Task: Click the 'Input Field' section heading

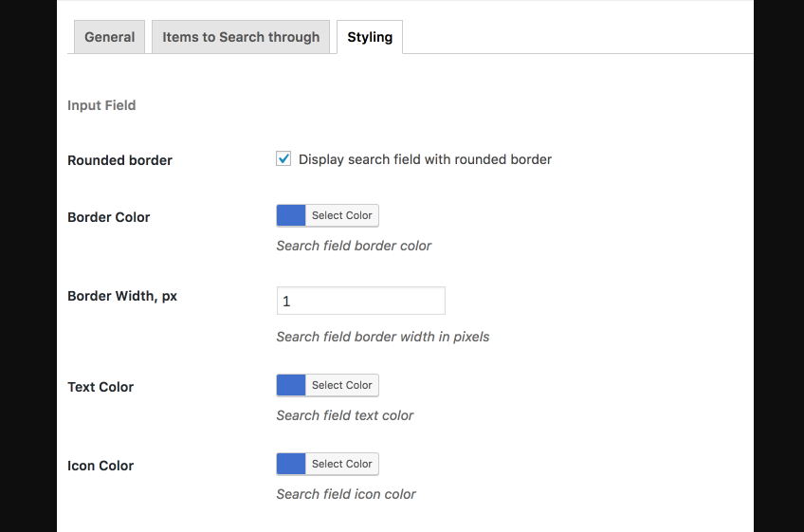Action: [101, 105]
